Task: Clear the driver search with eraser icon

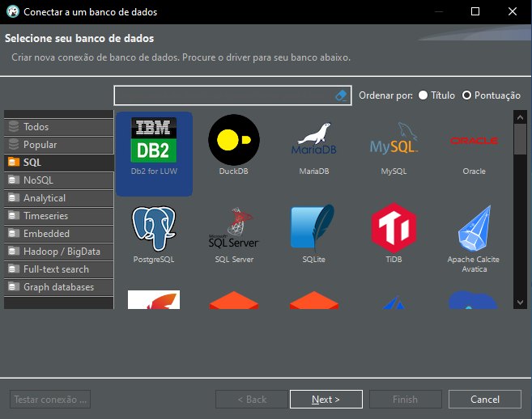Action: click(341, 95)
